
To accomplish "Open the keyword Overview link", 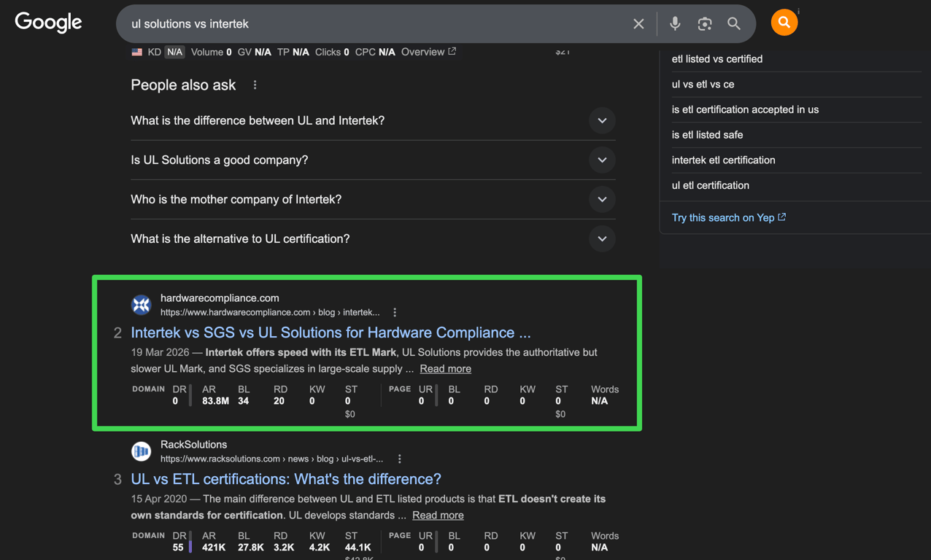I will pos(428,52).
